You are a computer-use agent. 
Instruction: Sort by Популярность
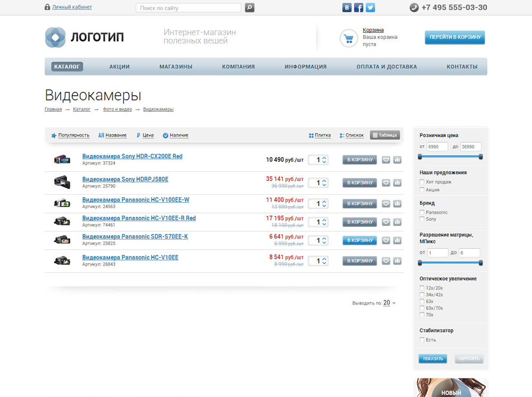pyautogui.click(x=70, y=135)
